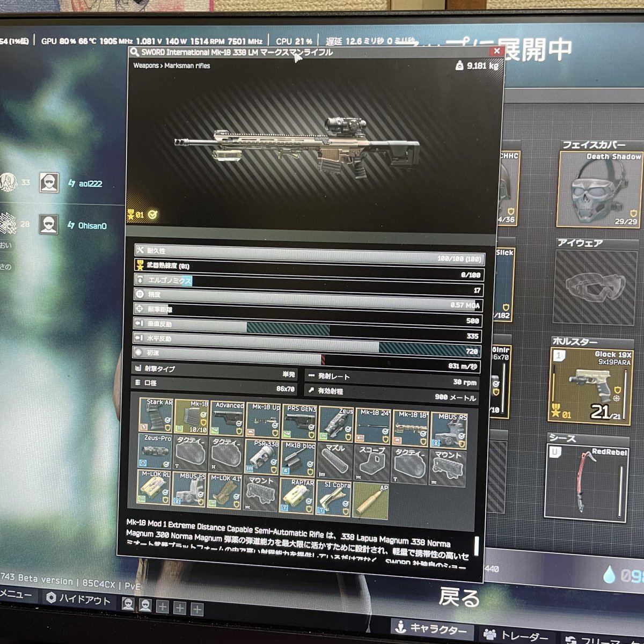Select the RedRebel ice pick in sheath
The height and width of the screenshot is (644, 644).
(587, 482)
